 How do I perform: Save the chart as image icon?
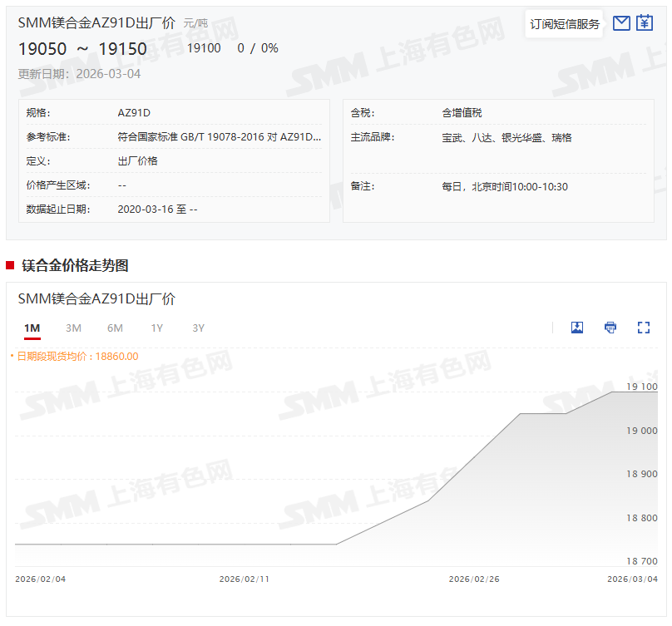click(577, 328)
